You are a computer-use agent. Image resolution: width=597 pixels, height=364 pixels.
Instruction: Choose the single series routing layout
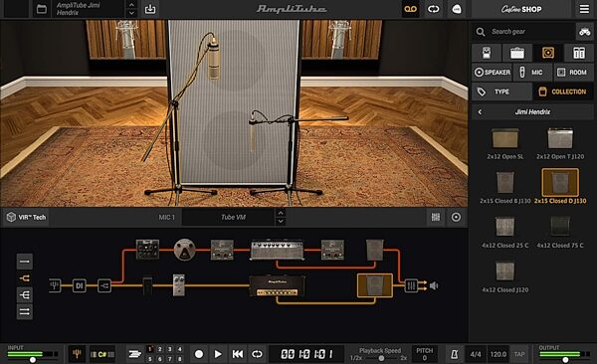(24, 262)
